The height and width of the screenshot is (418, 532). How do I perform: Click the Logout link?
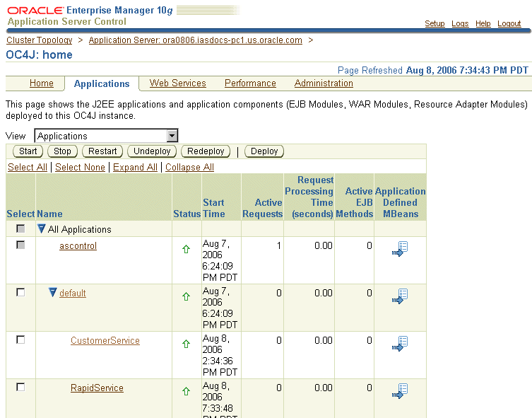click(509, 23)
